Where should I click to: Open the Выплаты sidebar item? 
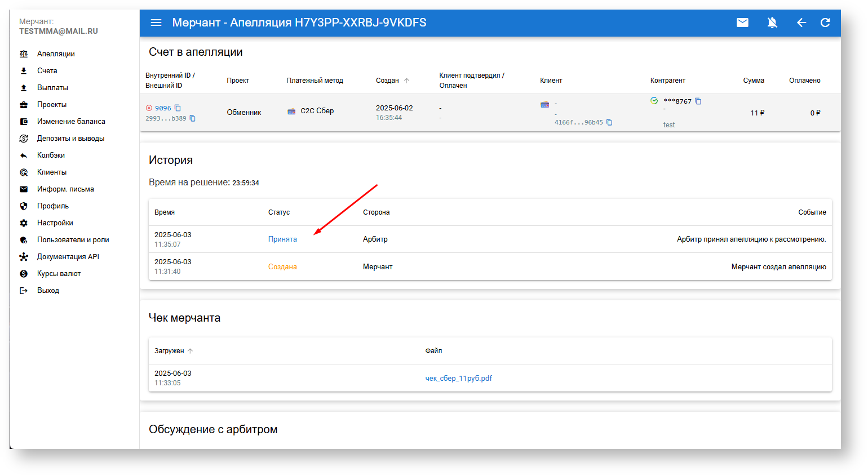pyautogui.click(x=52, y=88)
